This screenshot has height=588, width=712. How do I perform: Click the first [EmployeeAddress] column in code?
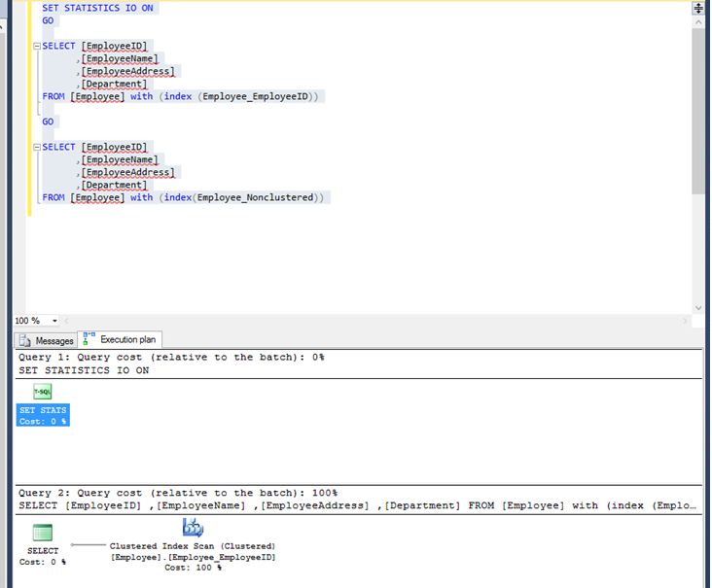pos(128,71)
